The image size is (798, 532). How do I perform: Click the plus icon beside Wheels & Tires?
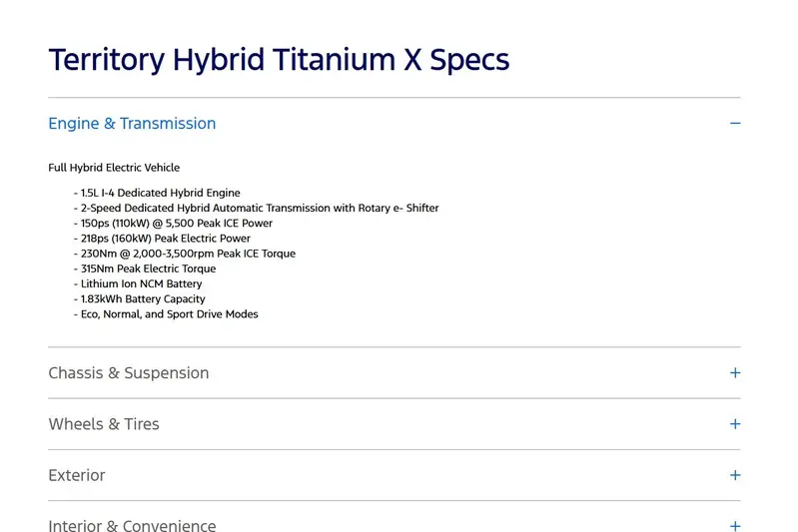coord(735,423)
